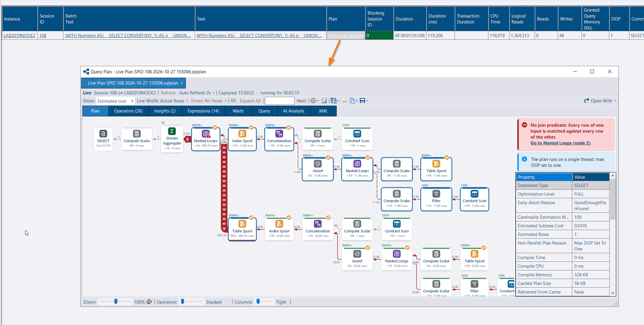Click the blue info icon in single-thread notice
The height and width of the screenshot is (325, 644).
coord(524,159)
